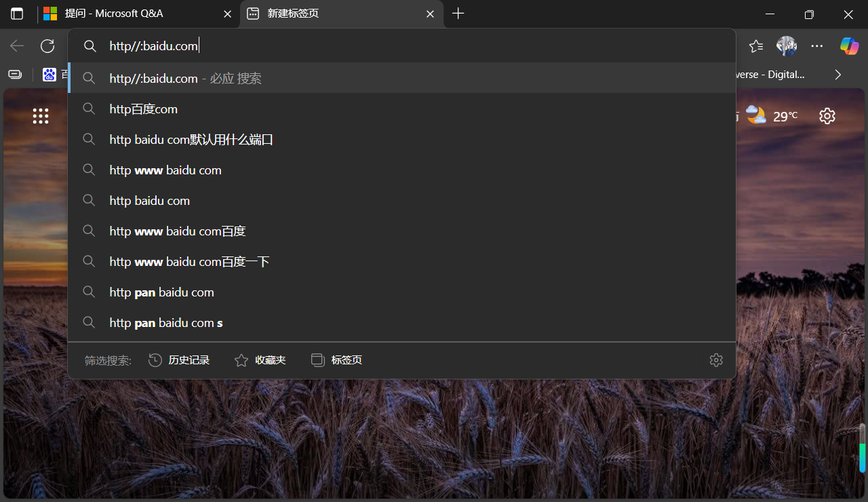This screenshot has width=868, height=502.
Task: Expand favorites bar overflow chevron
Action: 838,75
